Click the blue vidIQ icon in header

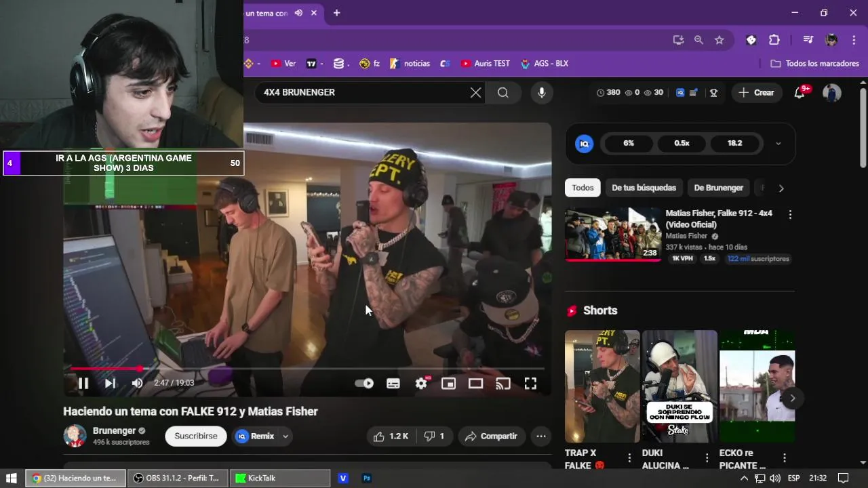pyautogui.click(x=680, y=93)
